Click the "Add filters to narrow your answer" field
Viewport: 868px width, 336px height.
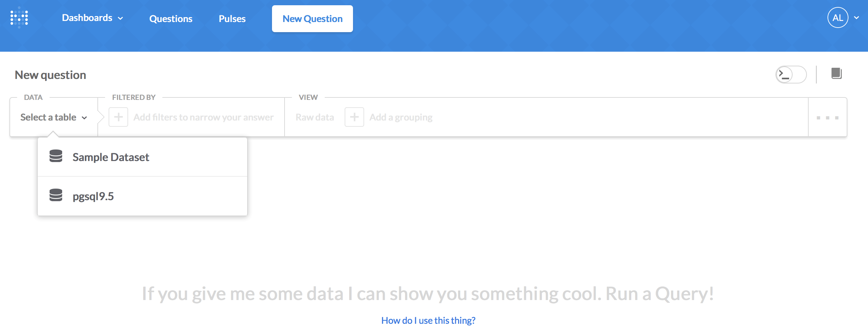204,117
